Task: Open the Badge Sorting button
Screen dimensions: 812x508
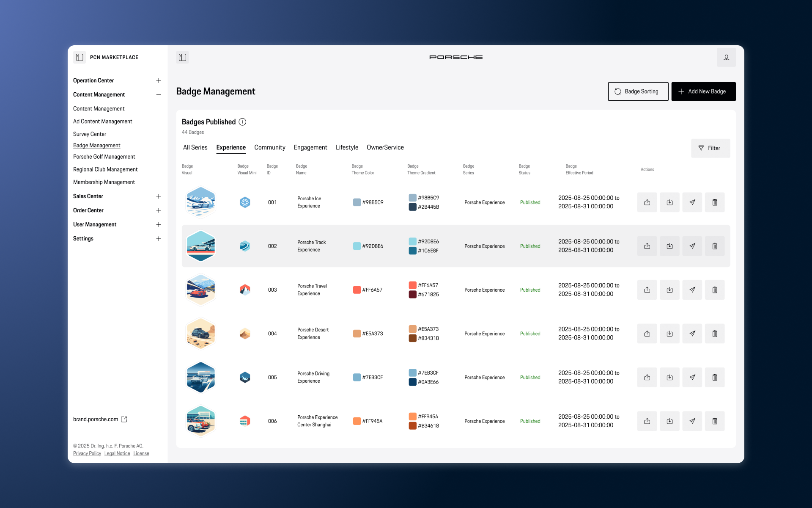Action: pos(638,91)
